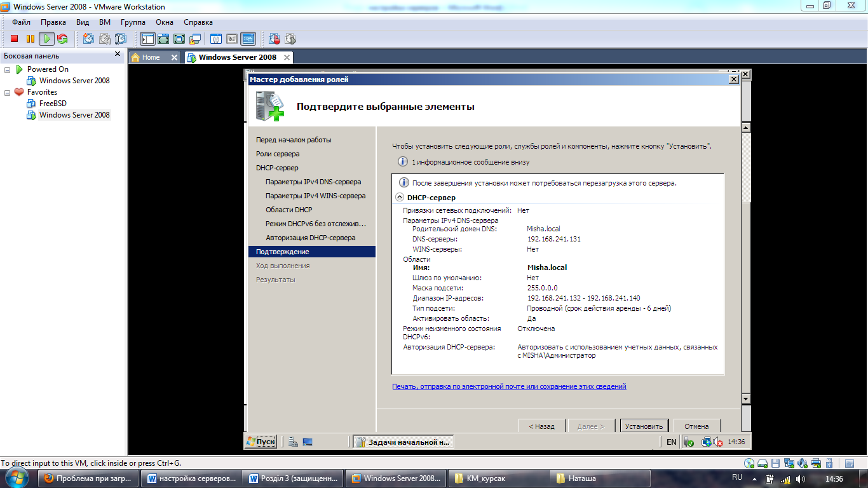Collapse the DHCP-сервер section chevron
The height and width of the screenshot is (488, 868).
coord(400,198)
